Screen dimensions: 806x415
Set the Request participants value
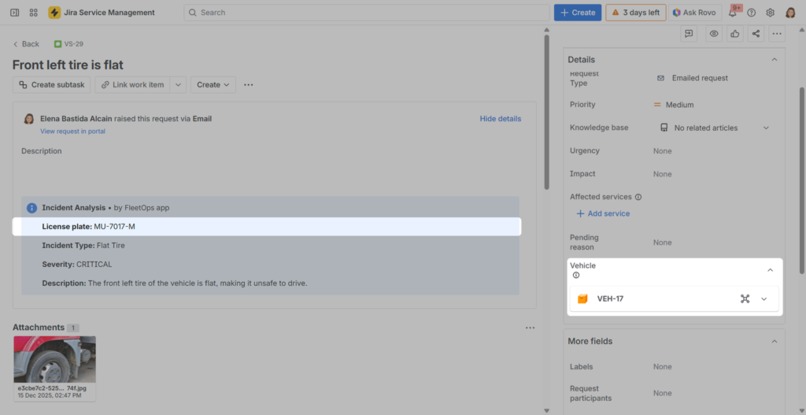[663, 393]
